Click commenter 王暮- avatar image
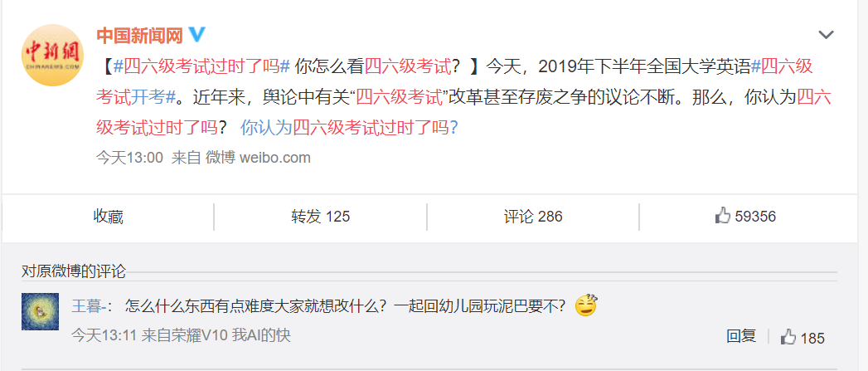 pyautogui.click(x=40, y=312)
